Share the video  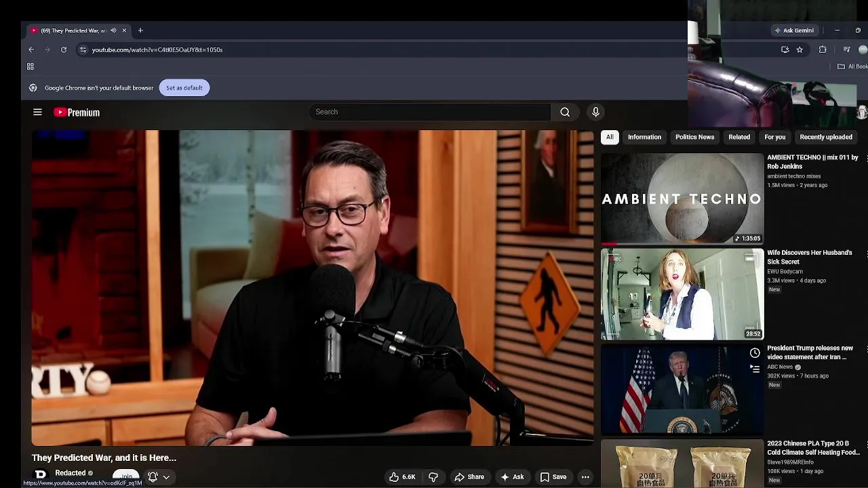pos(469,477)
